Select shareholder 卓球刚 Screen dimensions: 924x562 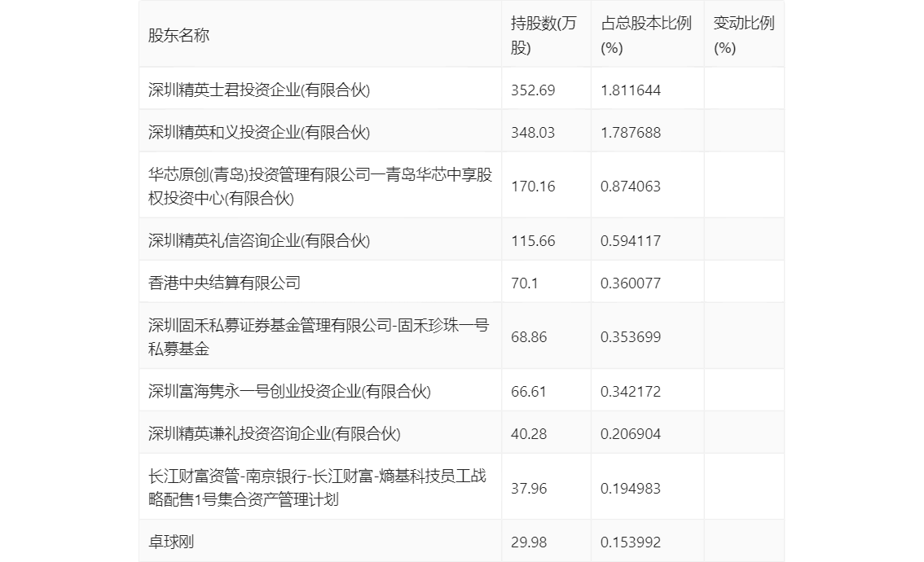click(171, 542)
